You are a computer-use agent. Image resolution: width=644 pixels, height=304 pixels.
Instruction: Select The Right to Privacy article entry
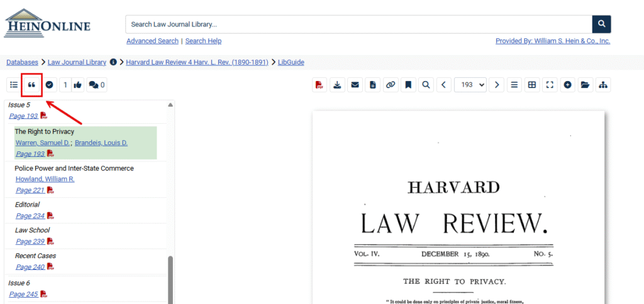[45, 132]
